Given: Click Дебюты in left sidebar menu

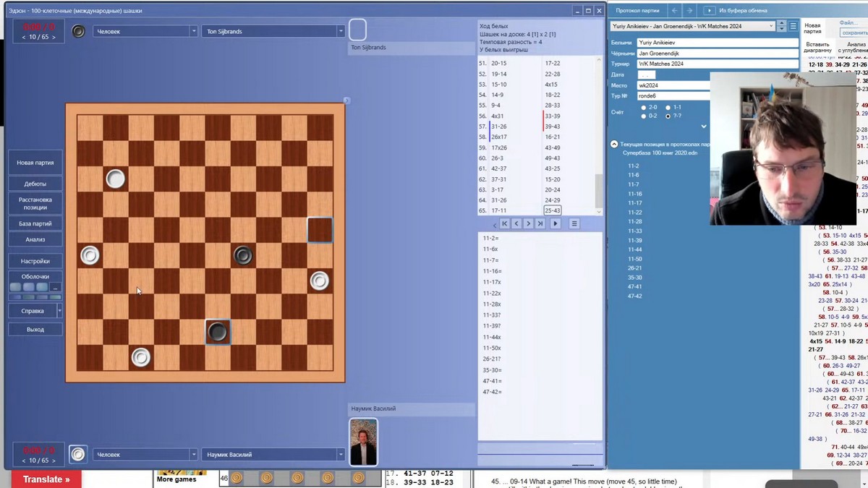Looking at the screenshot, I should (35, 184).
